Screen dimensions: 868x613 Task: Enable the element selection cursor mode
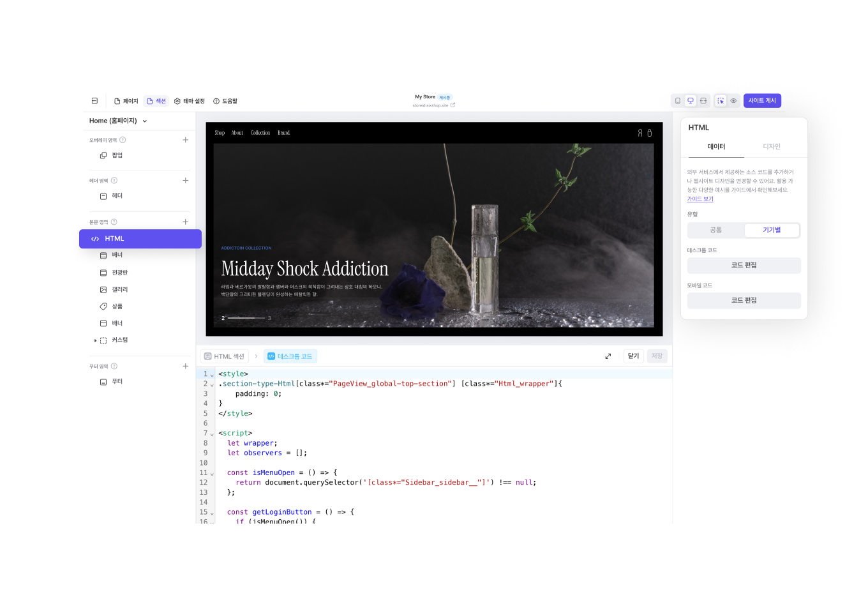coord(721,101)
